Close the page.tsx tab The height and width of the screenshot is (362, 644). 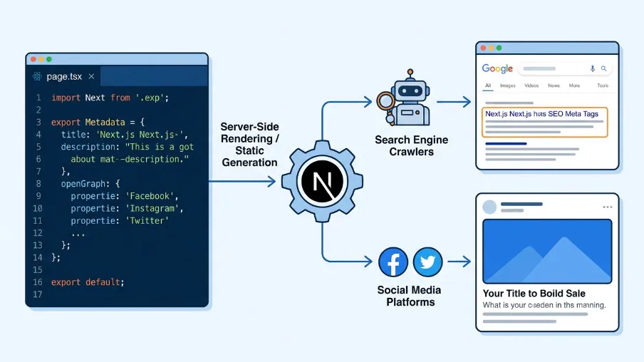(x=91, y=76)
